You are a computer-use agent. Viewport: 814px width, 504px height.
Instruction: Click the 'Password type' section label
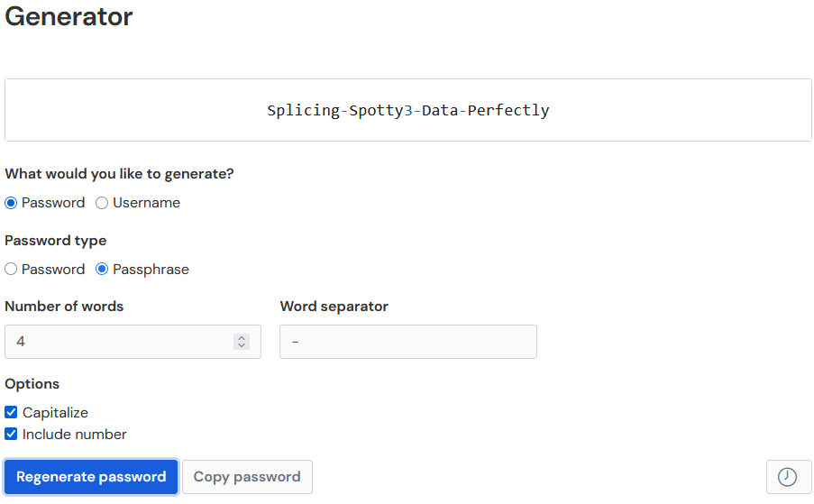click(x=55, y=241)
